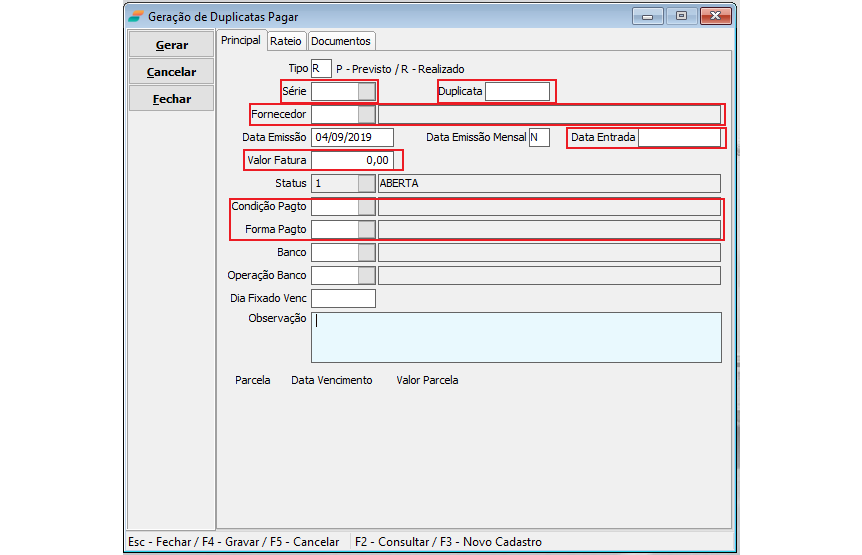The width and height of the screenshot is (862, 555).
Task: Select the Dia Fixado Venc field
Action: pyautogui.click(x=343, y=299)
